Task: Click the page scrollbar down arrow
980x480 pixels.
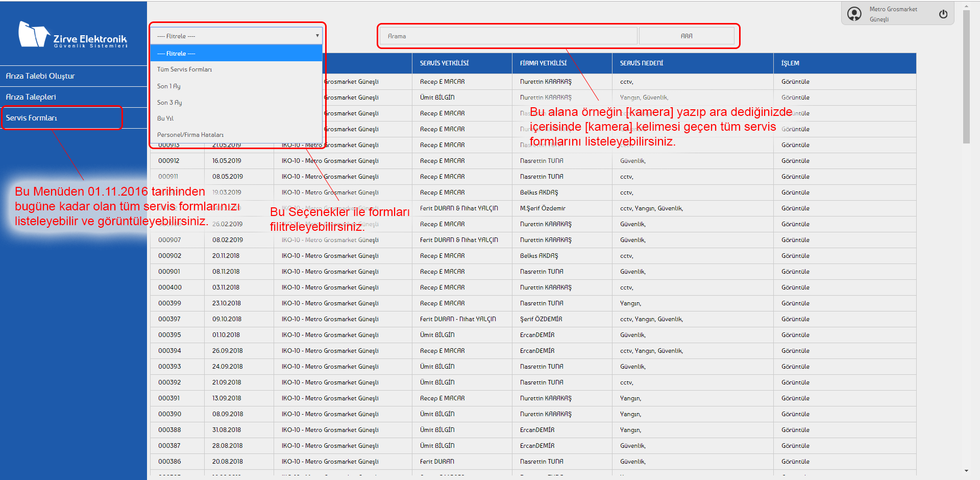Action: [966, 471]
